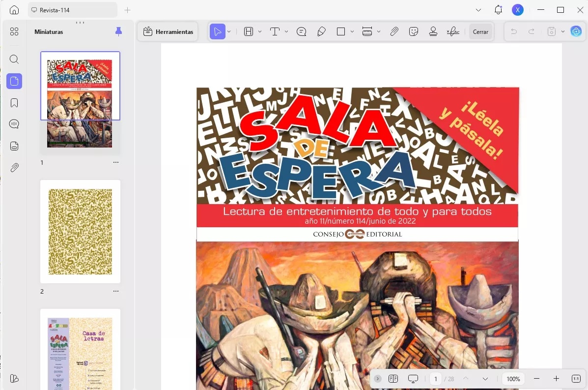Select page 1 thumbnail
The width and height of the screenshot is (588, 390).
(80, 103)
